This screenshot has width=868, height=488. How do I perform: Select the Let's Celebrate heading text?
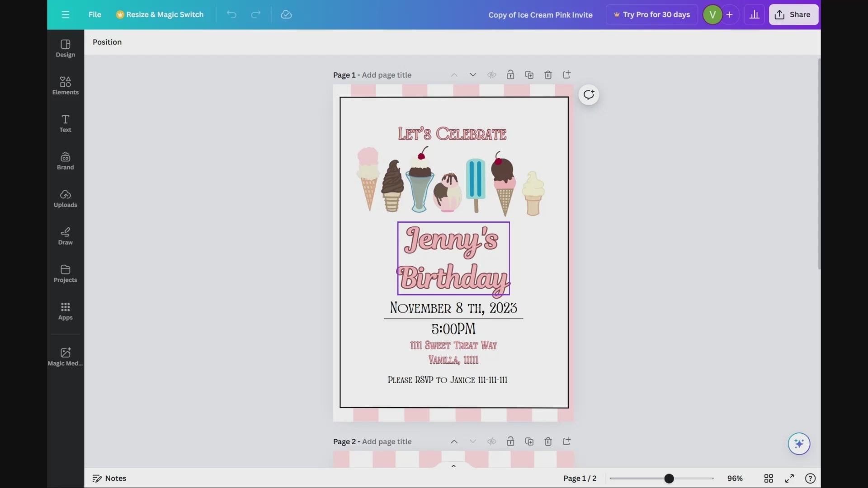[x=452, y=134]
